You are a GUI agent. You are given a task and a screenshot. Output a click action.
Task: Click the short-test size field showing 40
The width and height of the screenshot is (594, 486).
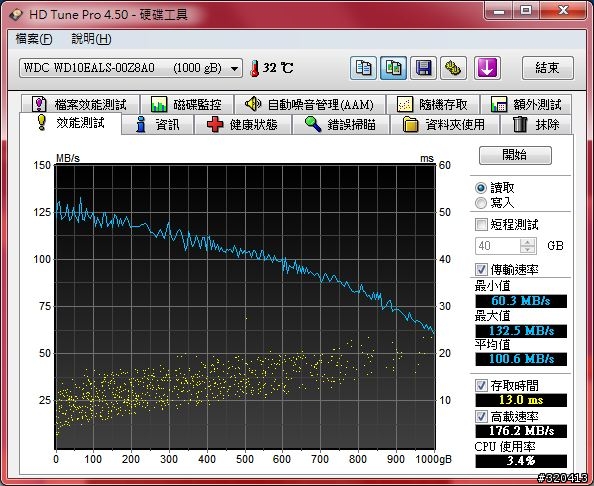click(x=497, y=246)
